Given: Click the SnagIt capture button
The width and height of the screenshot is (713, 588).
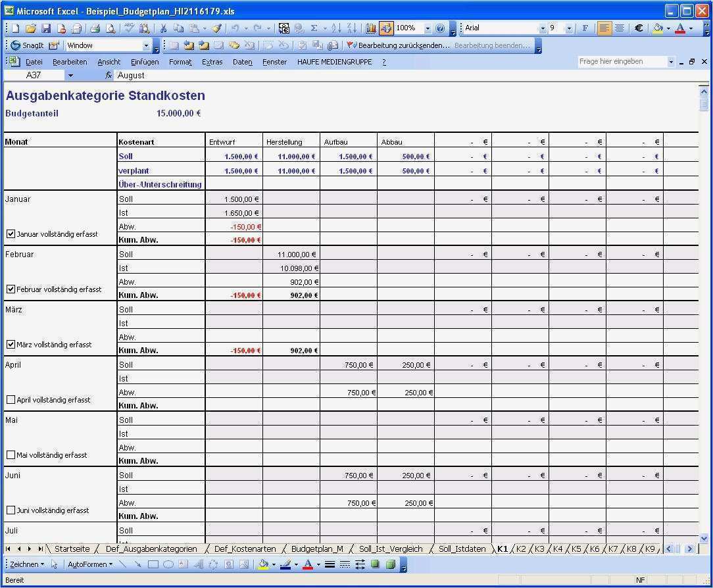Looking at the screenshot, I should [x=27, y=45].
